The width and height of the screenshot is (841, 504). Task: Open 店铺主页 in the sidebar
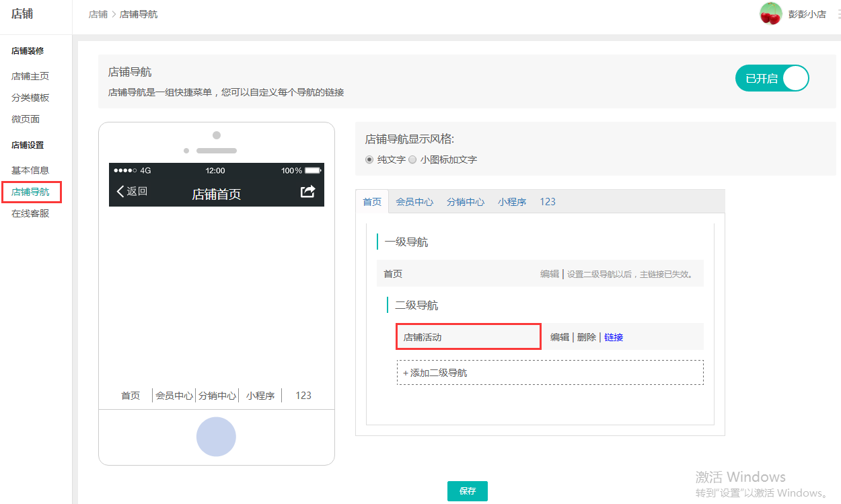pos(30,77)
